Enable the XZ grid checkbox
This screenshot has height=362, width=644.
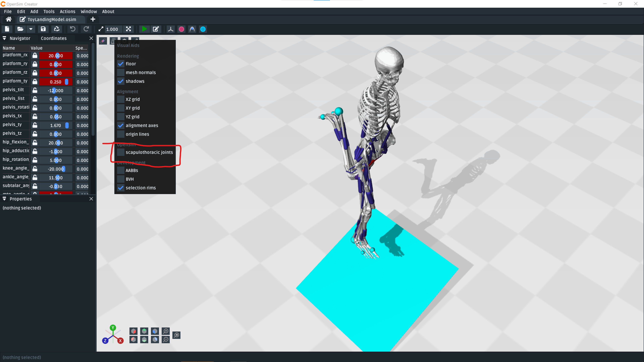point(121,99)
